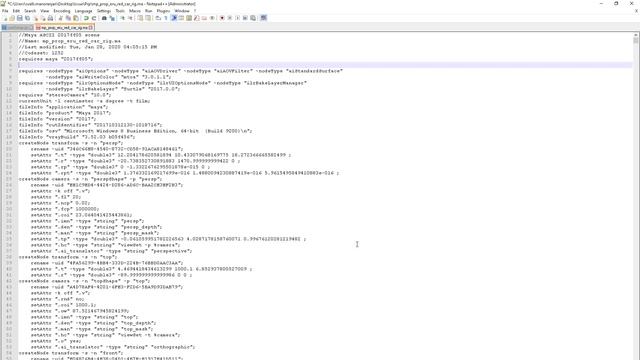The width and height of the screenshot is (640, 360).
Task: Close the mp_prop_sru_red_car_rig.ma tab via its X
Action: 91,28
